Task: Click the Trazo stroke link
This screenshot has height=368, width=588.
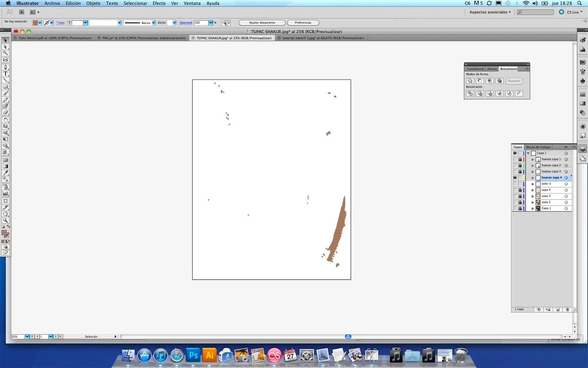Action: coord(61,23)
